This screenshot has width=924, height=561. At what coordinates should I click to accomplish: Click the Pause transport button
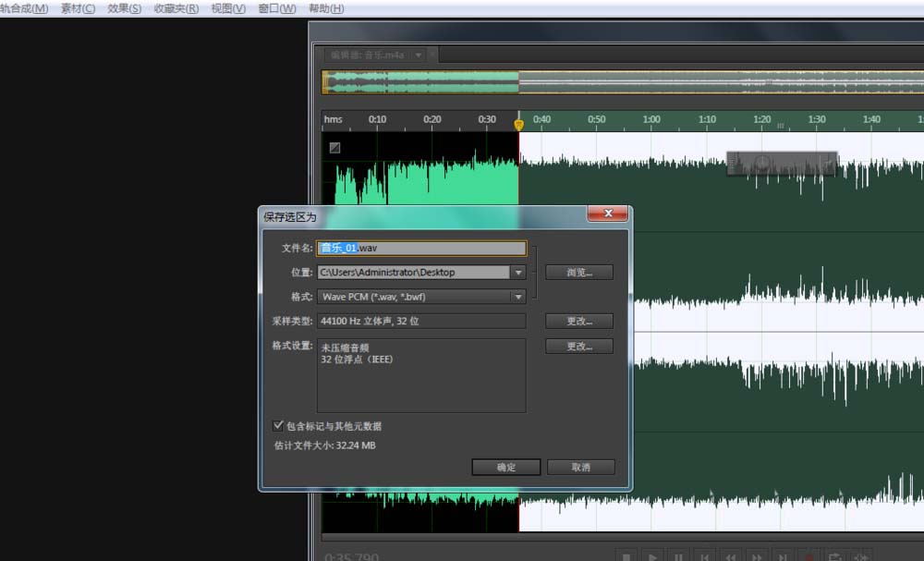click(678, 556)
